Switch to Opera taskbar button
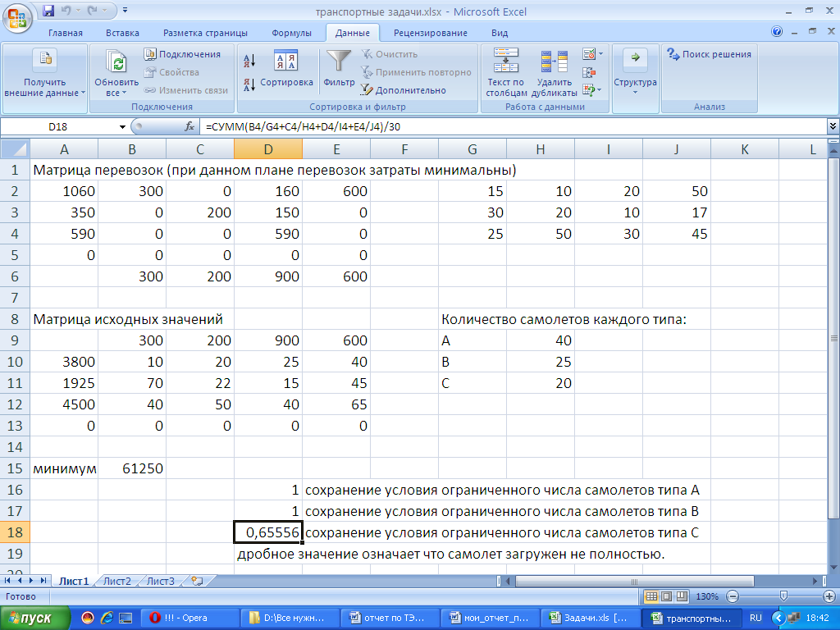This screenshot has height=630, width=840. (x=190, y=619)
